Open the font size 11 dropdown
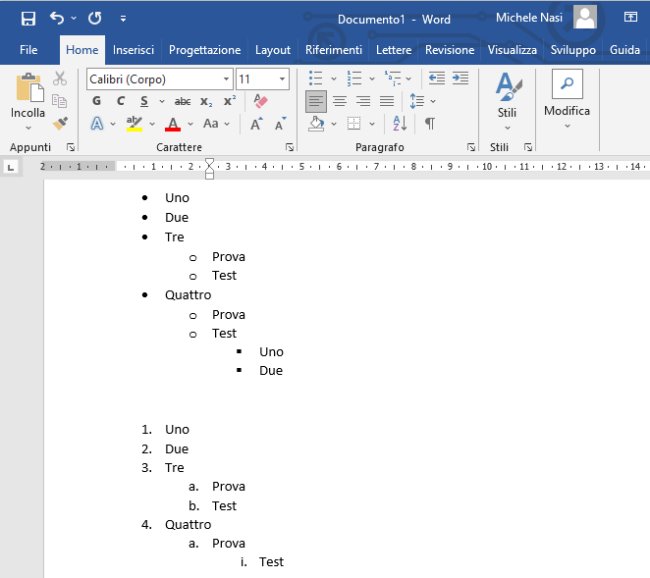The height and width of the screenshot is (578, 650). 282,79
